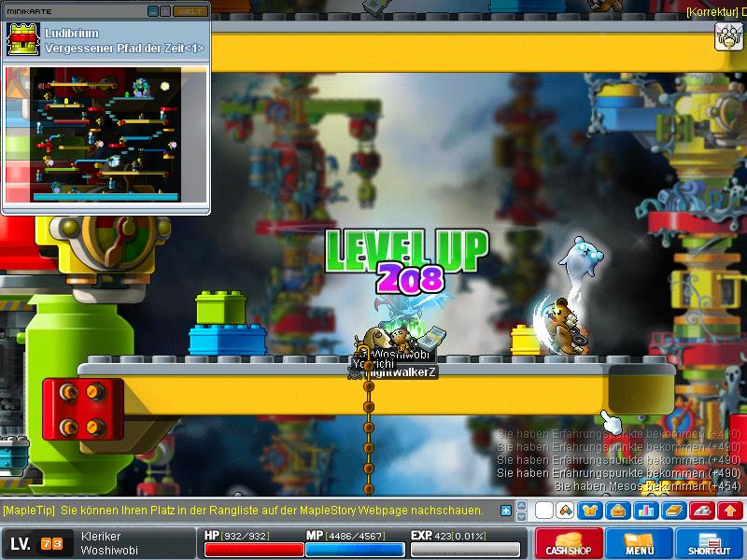Open the stats bar-chart icon

coord(644,511)
